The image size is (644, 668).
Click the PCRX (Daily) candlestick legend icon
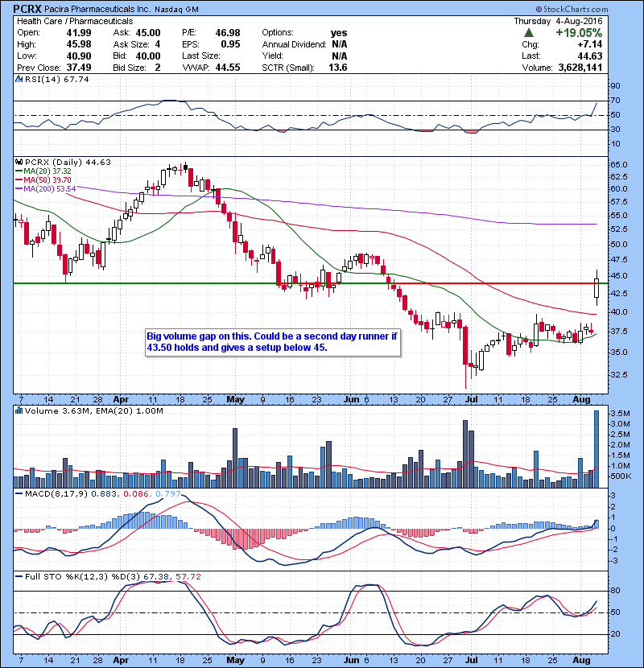(x=19, y=162)
